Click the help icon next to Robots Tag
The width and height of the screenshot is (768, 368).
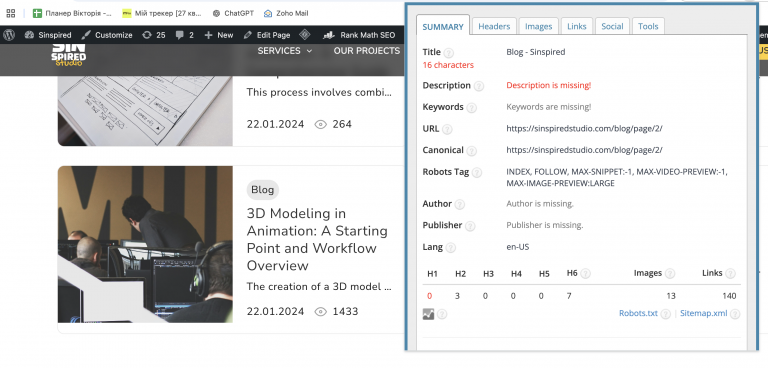(477, 172)
